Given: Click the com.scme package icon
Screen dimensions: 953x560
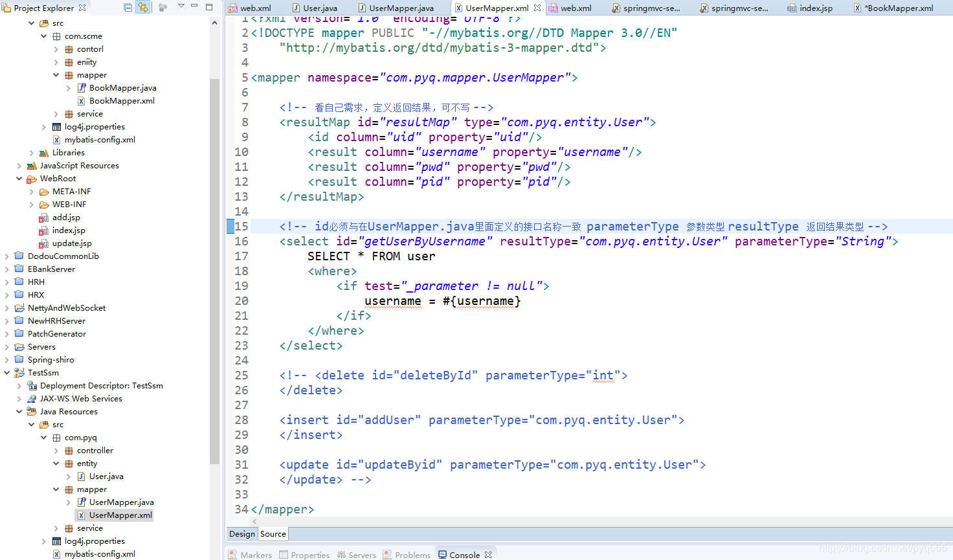Looking at the screenshot, I should tap(56, 36).
